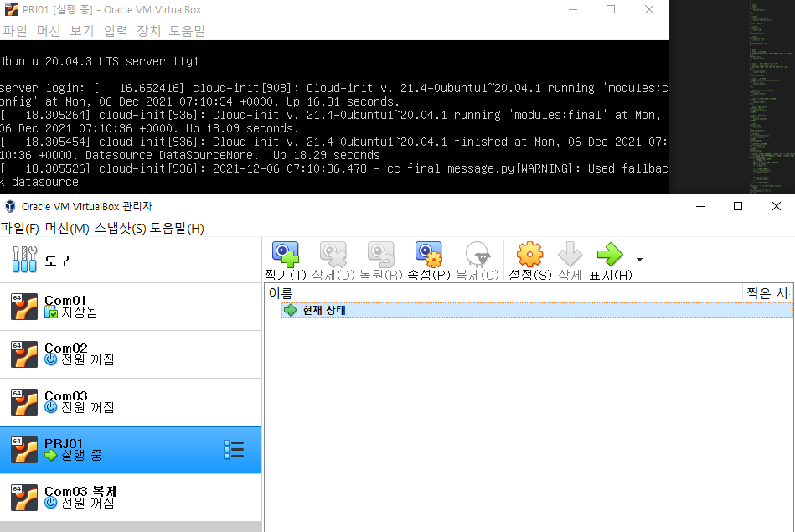Select the Com03 virtual machine
Screen dimensions: 795x532
tap(131, 402)
